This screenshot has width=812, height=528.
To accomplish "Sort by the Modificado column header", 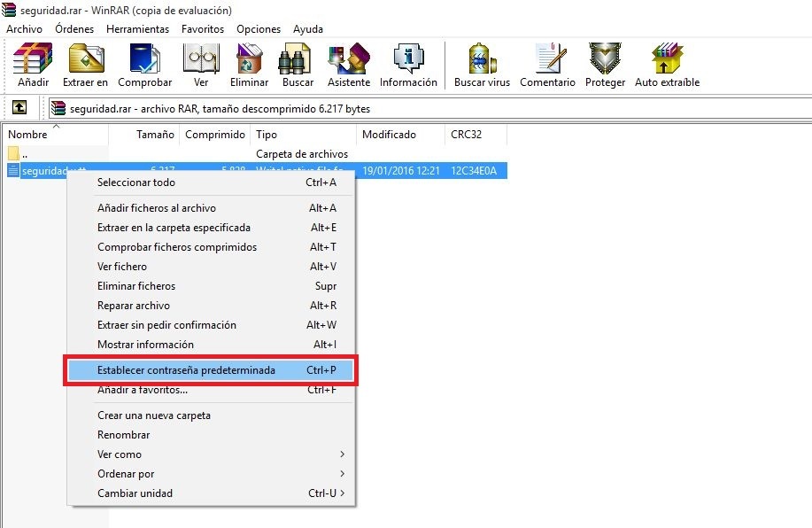I will pyautogui.click(x=400, y=135).
